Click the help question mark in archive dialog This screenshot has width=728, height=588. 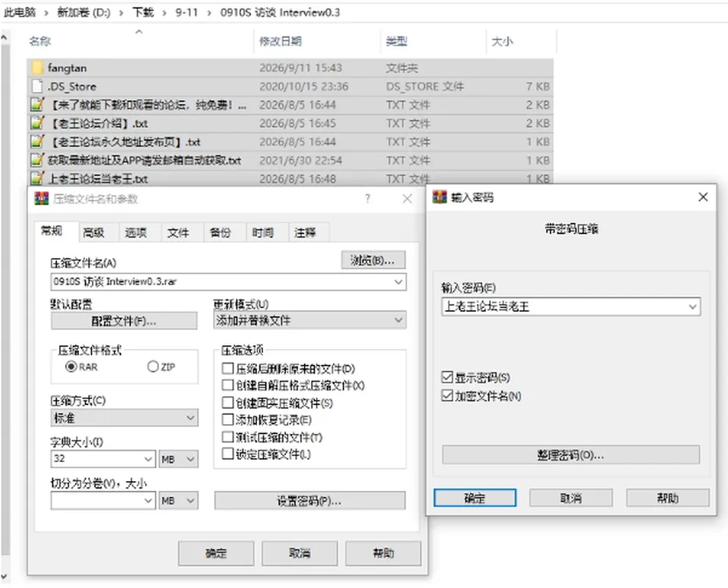coord(368,199)
